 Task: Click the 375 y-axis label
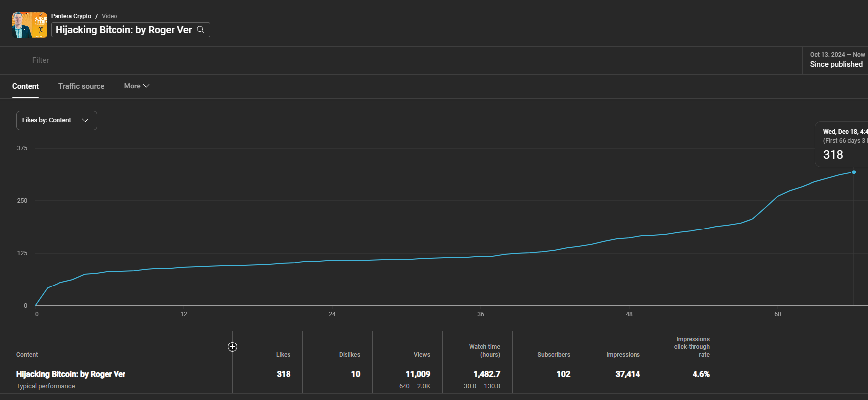click(x=22, y=148)
